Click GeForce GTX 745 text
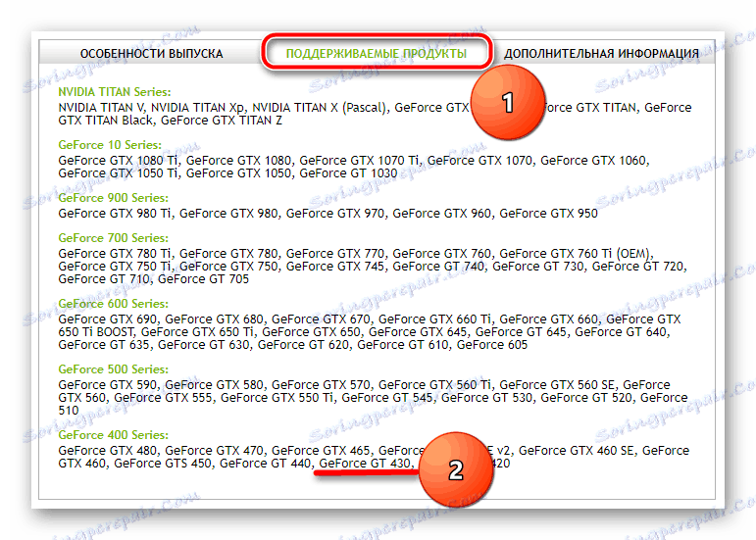 pyautogui.click(x=334, y=267)
